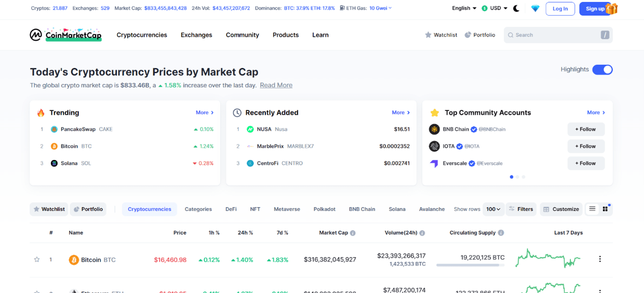This screenshot has height=293, width=644.
Task: Click Volume(24h) info icon
Action: click(422, 233)
